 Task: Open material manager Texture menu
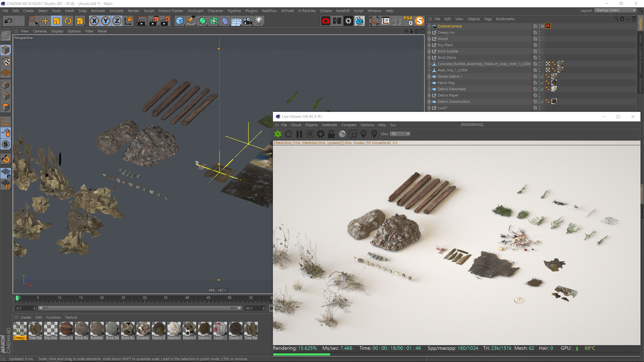pos(71,317)
